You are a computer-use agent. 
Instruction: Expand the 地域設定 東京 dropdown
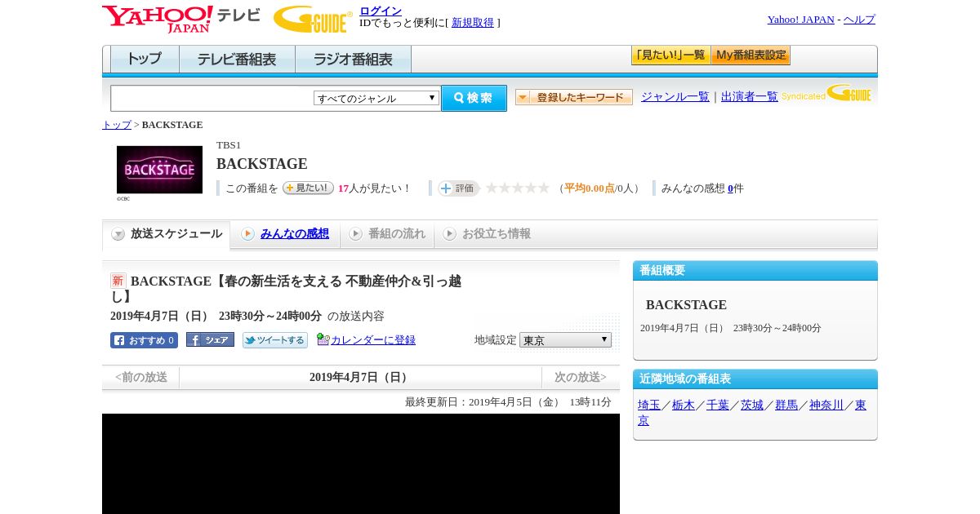click(565, 340)
